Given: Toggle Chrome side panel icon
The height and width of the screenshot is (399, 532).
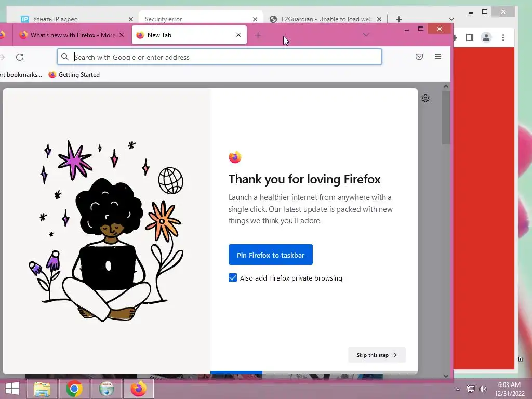Looking at the screenshot, I should [x=470, y=37].
